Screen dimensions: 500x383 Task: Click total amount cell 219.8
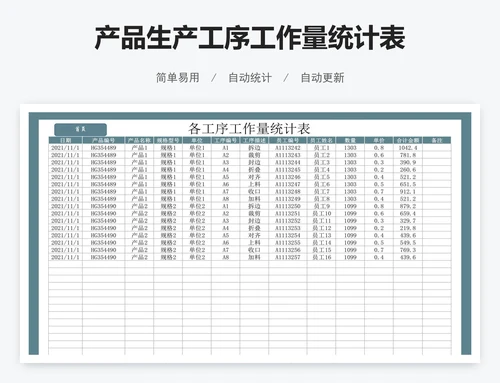tap(408, 228)
